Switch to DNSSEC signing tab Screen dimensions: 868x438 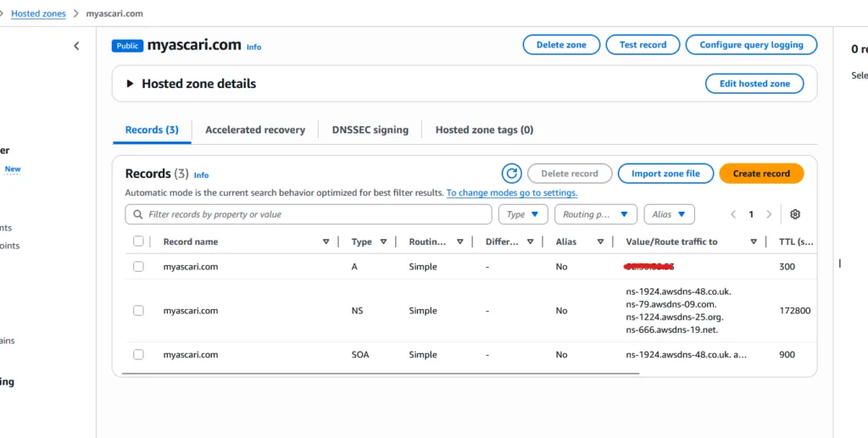click(x=370, y=130)
